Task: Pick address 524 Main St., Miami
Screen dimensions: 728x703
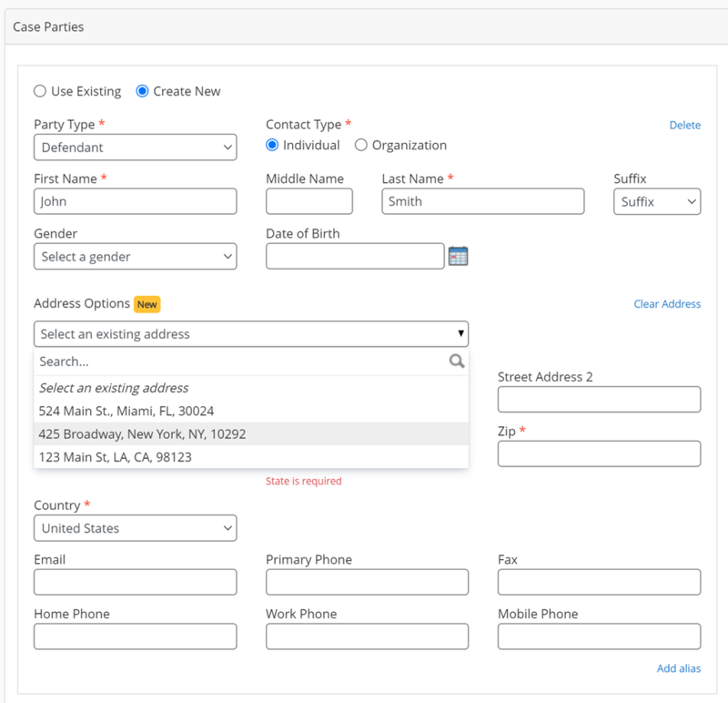Action: [126, 411]
